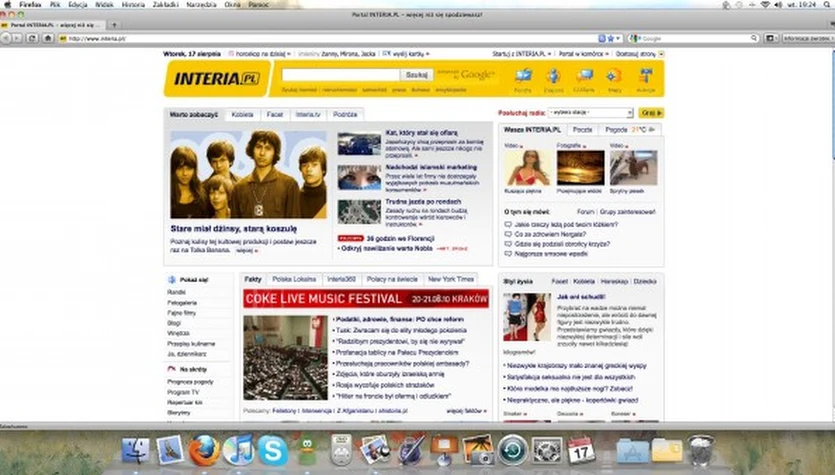Bookmark the page with the star icon
This screenshot has height=475, width=835.
click(x=602, y=39)
